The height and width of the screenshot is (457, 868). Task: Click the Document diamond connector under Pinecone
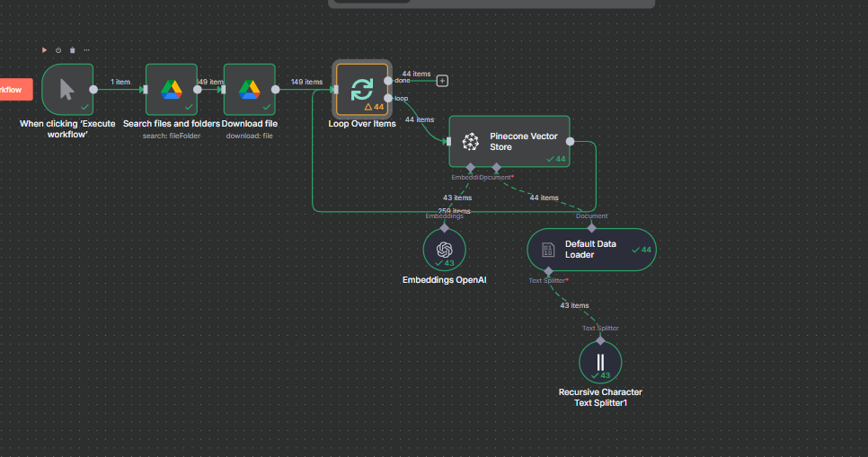[x=497, y=167]
